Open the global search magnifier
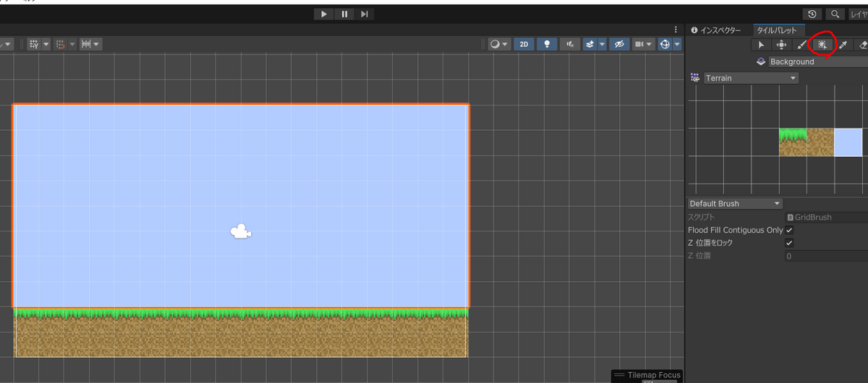Viewport: 868px width, 383px height. pos(835,14)
